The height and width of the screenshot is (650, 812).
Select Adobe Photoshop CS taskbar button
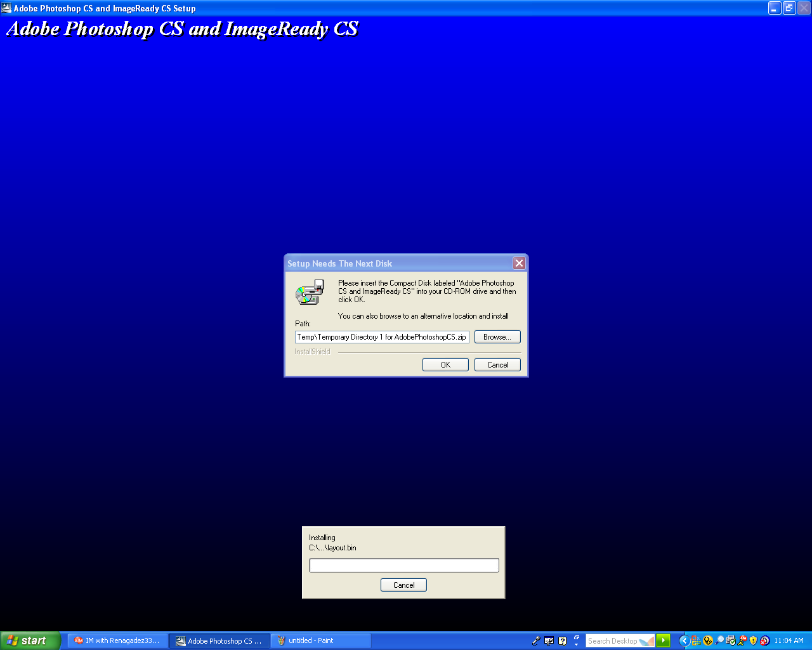(219, 640)
